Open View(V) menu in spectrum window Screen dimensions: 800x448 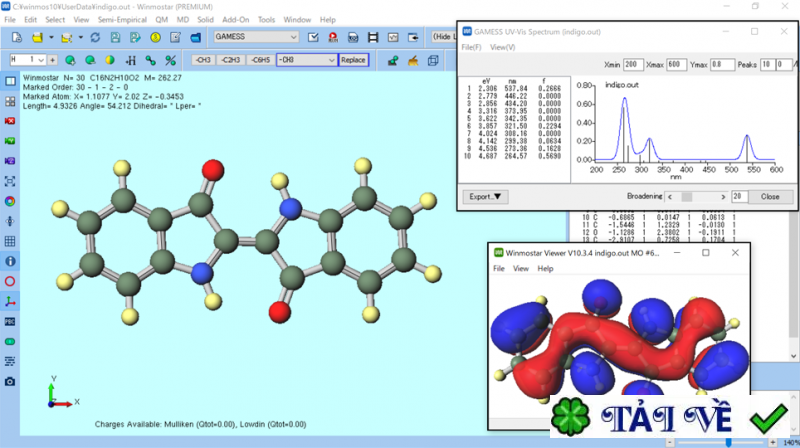[503, 47]
